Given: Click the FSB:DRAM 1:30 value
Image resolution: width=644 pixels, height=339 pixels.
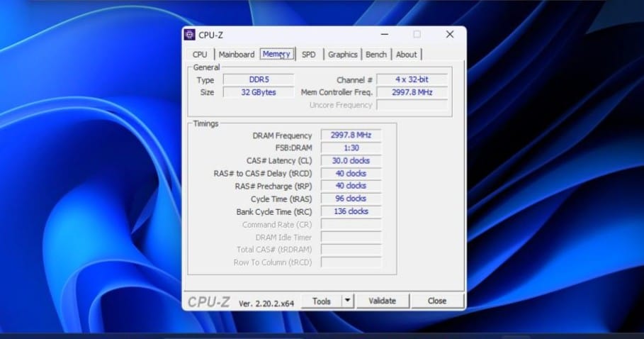Looking at the screenshot, I should 351,148.
